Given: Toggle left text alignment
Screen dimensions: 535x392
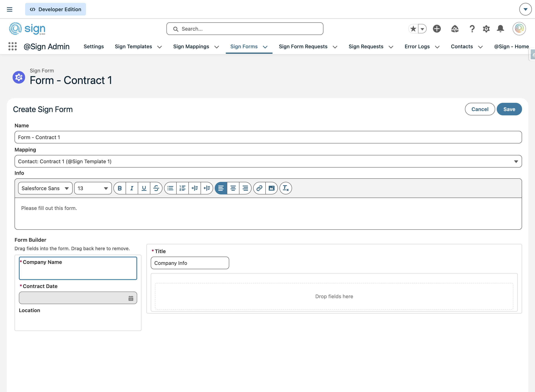Looking at the screenshot, I should tap(221, 188).
